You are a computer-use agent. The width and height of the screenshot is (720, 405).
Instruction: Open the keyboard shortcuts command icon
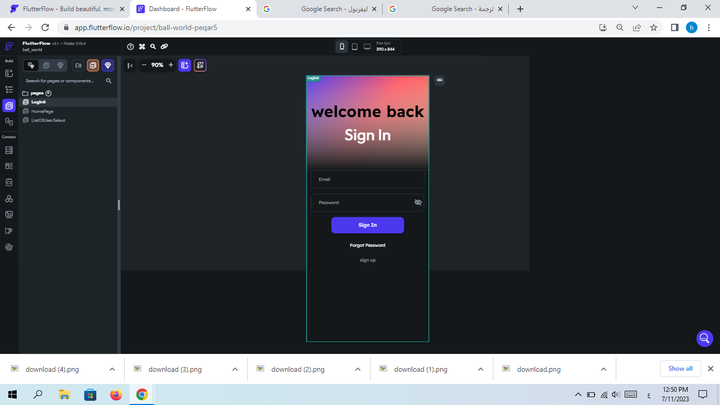[x=142, y=47]
